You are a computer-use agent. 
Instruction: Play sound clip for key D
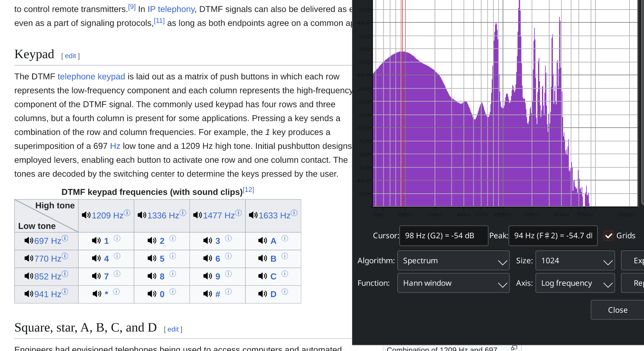click(263, 294)
